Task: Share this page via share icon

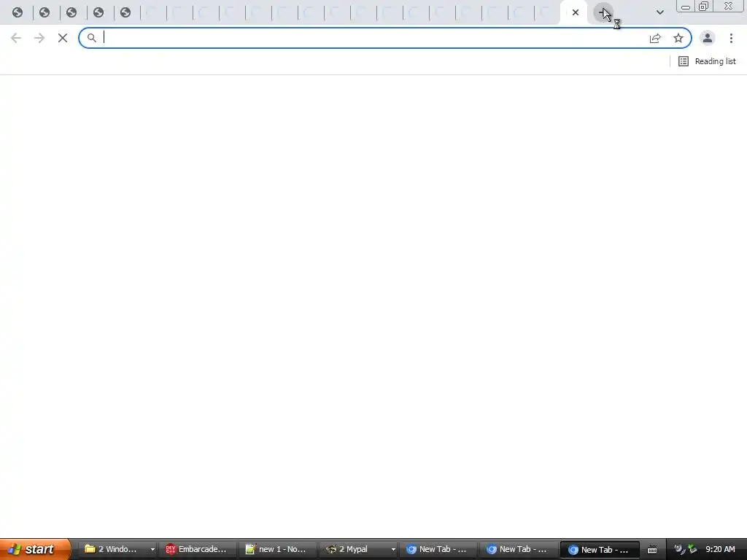Action: (655, 38)
